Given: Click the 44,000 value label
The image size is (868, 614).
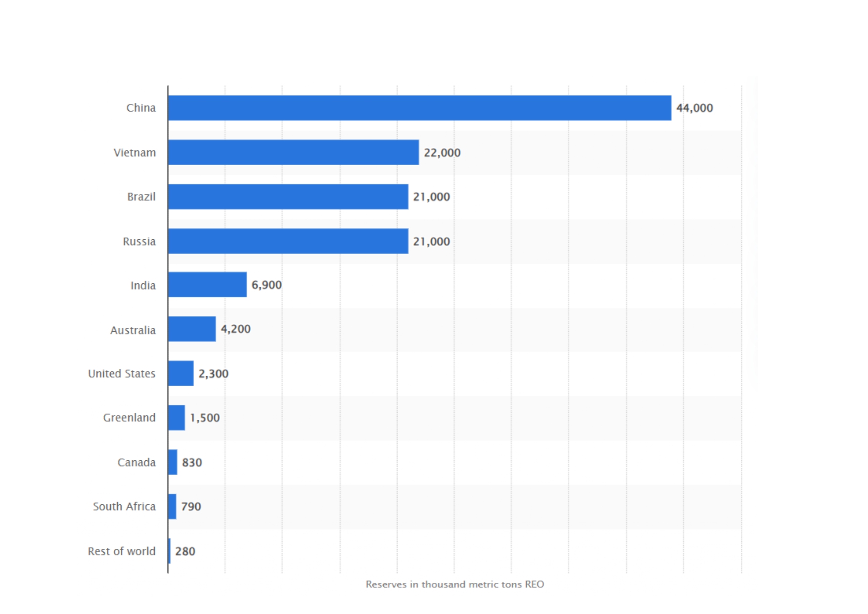Looking at the screenshot, I should point(694,108).
